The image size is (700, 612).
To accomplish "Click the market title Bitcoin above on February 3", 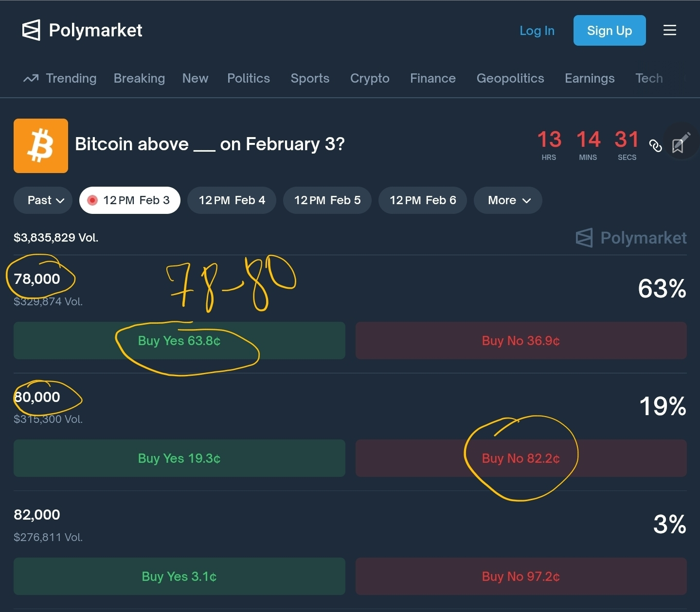I will pos(210,144).
